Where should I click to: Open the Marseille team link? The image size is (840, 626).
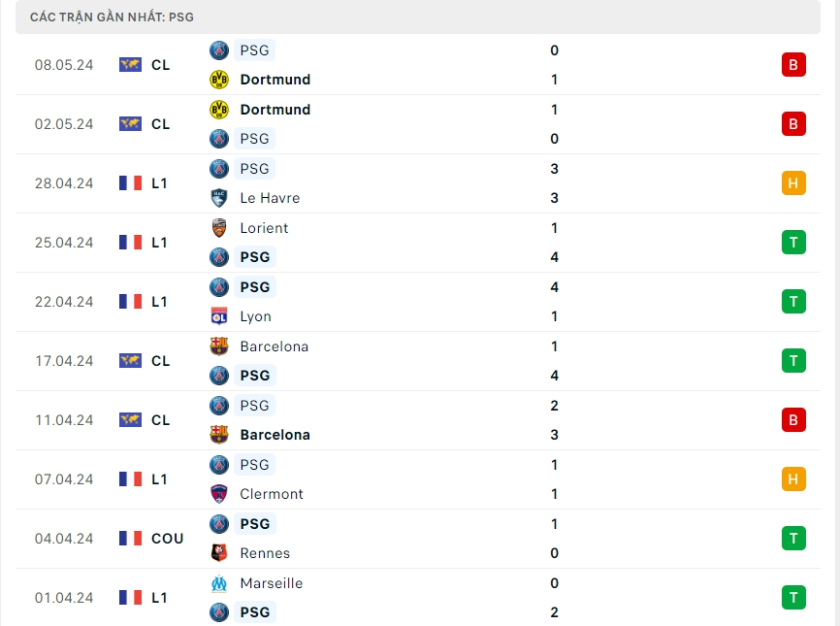point(271,583)
